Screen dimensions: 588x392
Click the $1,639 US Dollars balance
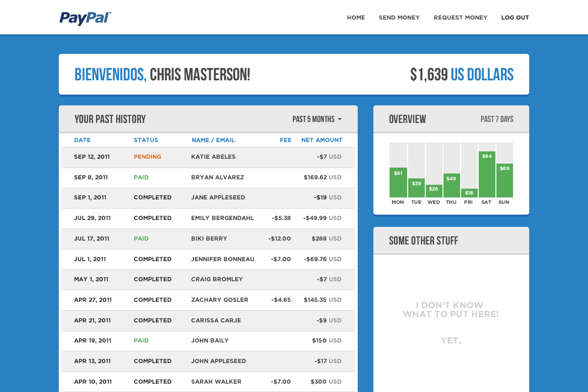(462, 74)
